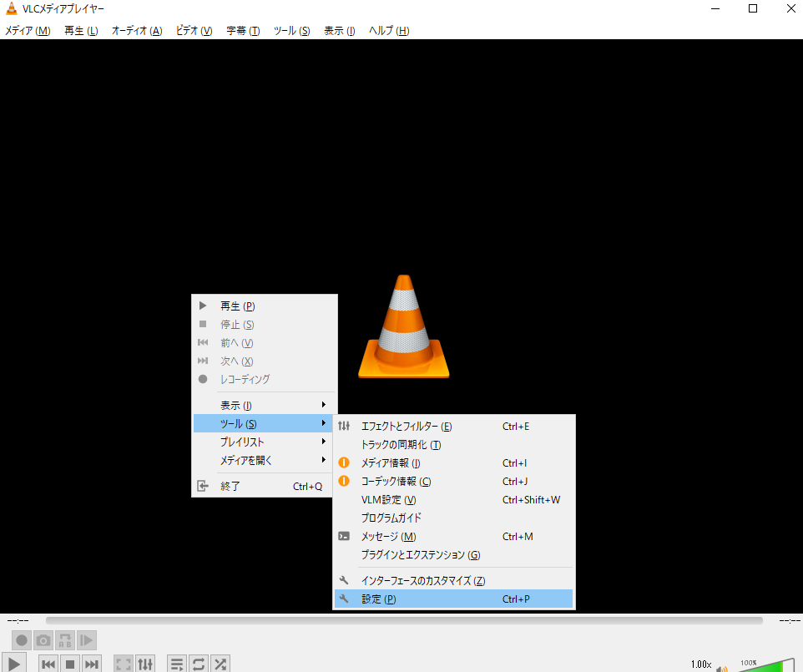The width and height of the screenshot is (803, 672).
Task: Open ツール (S) menu in menu bar
Action: (x=291, y=31)
